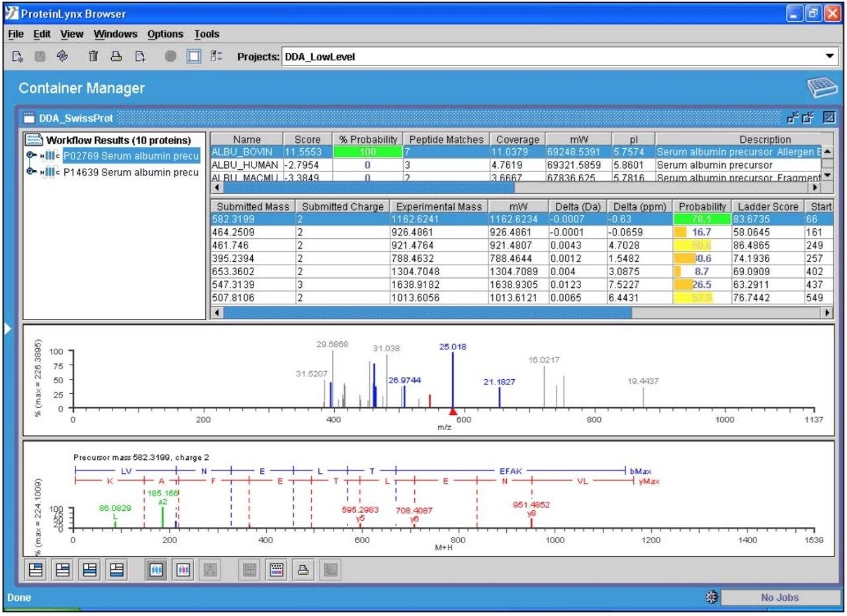Click the disabled grid bottom icon
The height and width of the screenshot is (616, 847).
[249, 570]
